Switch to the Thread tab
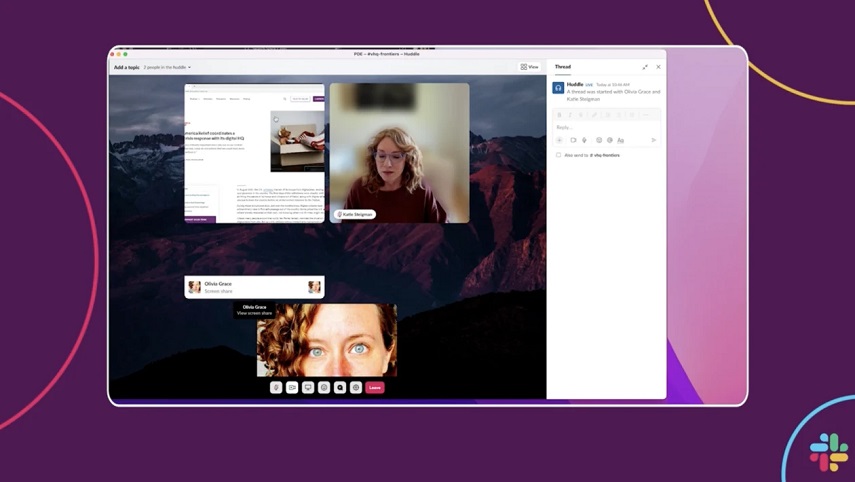Viewport: 855px width, 482px height. coord(563,67)
